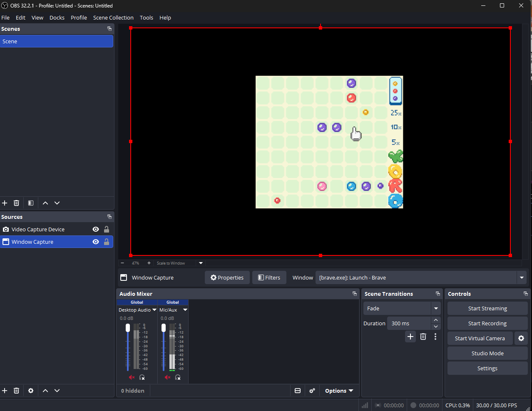This screenshot has height=411, width=532.
Task: Click Start Streaming
Action: [487, 308]
